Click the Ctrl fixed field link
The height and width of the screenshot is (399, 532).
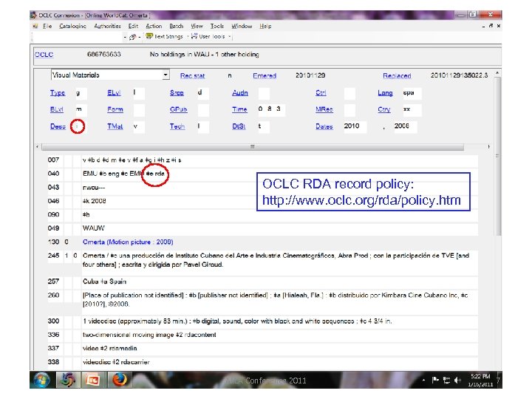321,93
